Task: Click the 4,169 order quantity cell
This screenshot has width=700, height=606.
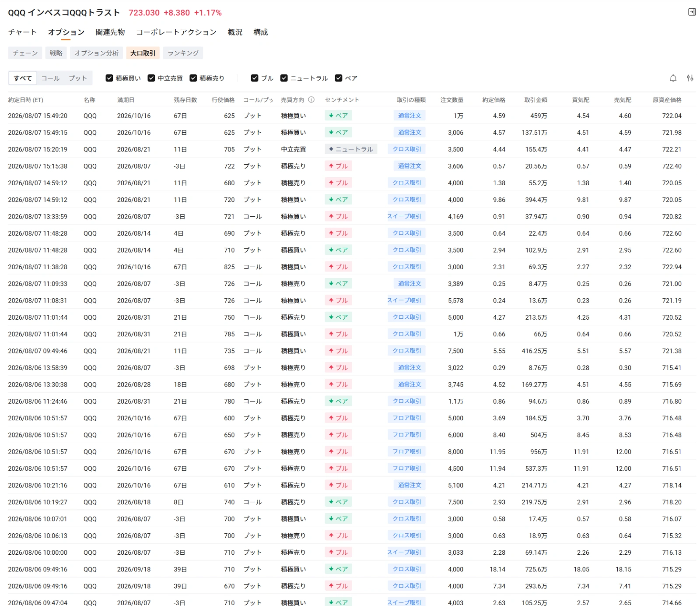Action: pyautogui.click(x=455, y=216)
